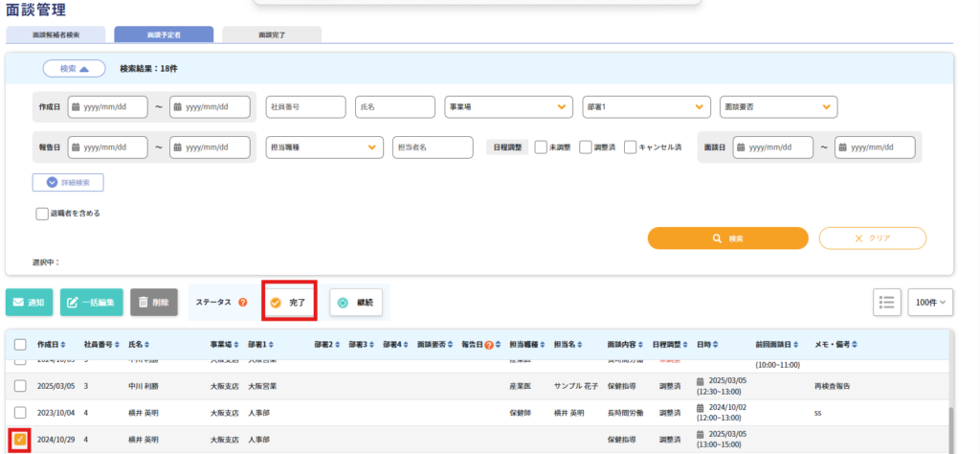Tick the キャンセル済 checkbox

(x=631, y=147)
